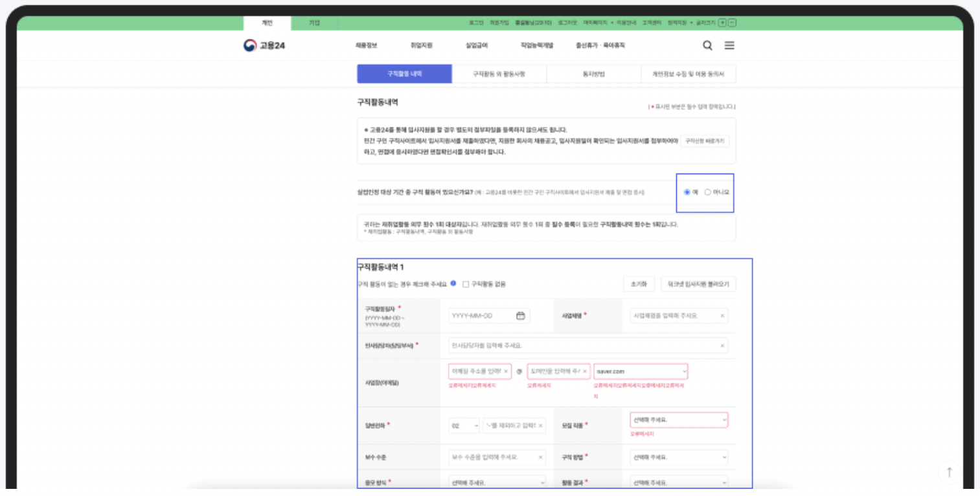Focus the 인사담당자 input field
Viewport: 980px width, 496px height.
(x=588, y=346)
